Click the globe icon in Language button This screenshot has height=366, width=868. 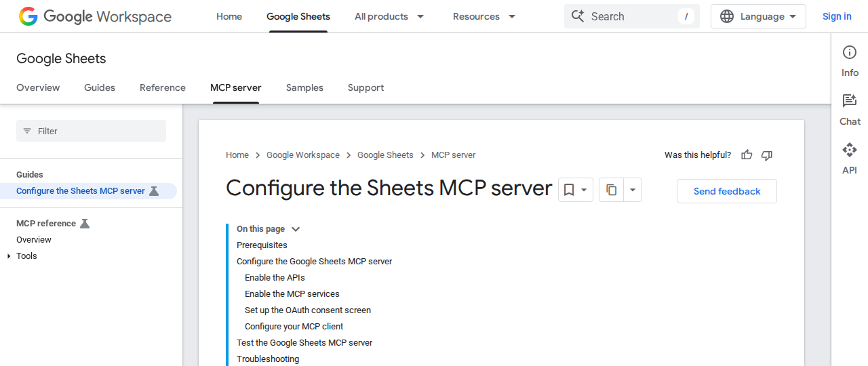727,16
